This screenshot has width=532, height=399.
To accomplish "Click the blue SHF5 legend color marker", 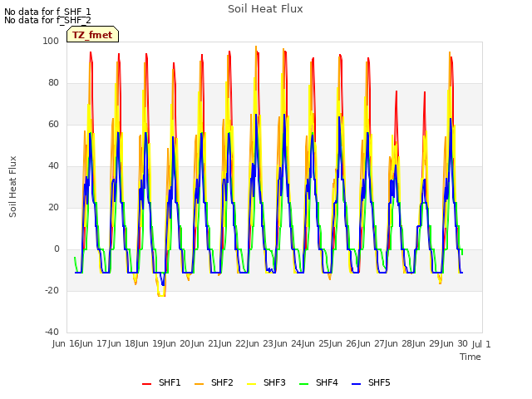I will pyautogui.click(x=357, y=384).
